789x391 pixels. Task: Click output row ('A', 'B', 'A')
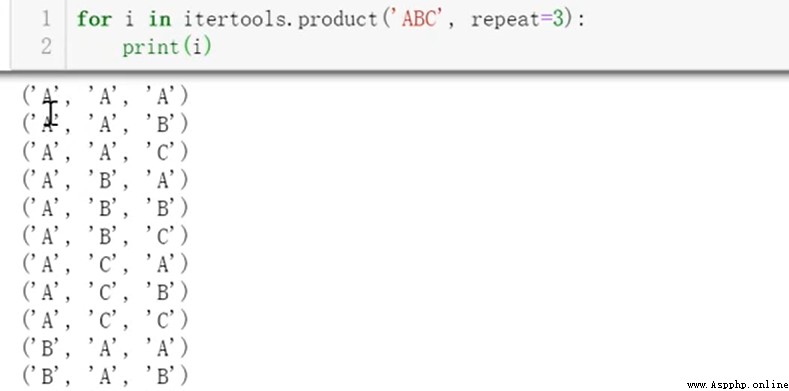[105, 180]
